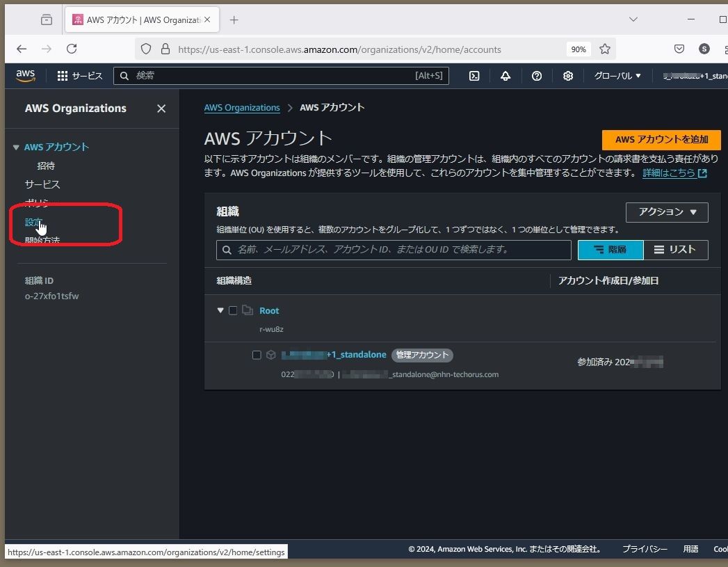The height and width of the screenshot is (567, 728).
Task: Open the アクション dropdown
Action: [x=666, y=212]
